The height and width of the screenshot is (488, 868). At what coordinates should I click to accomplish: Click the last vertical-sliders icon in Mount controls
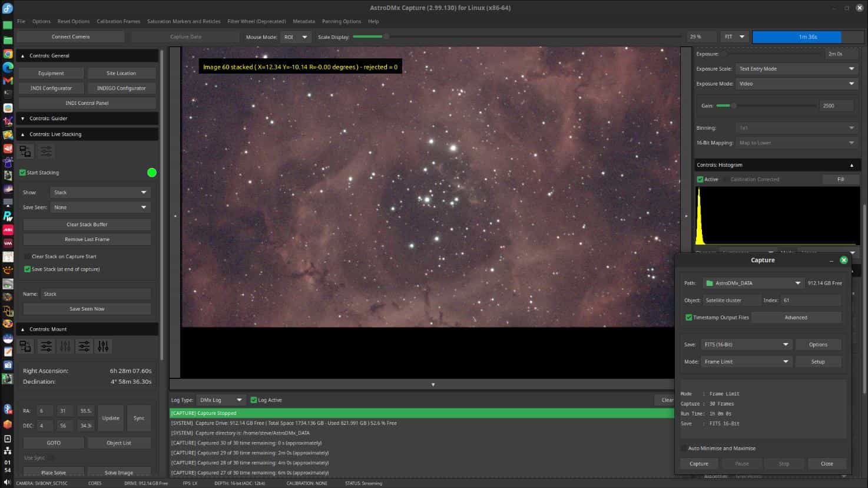click(103, 347)
